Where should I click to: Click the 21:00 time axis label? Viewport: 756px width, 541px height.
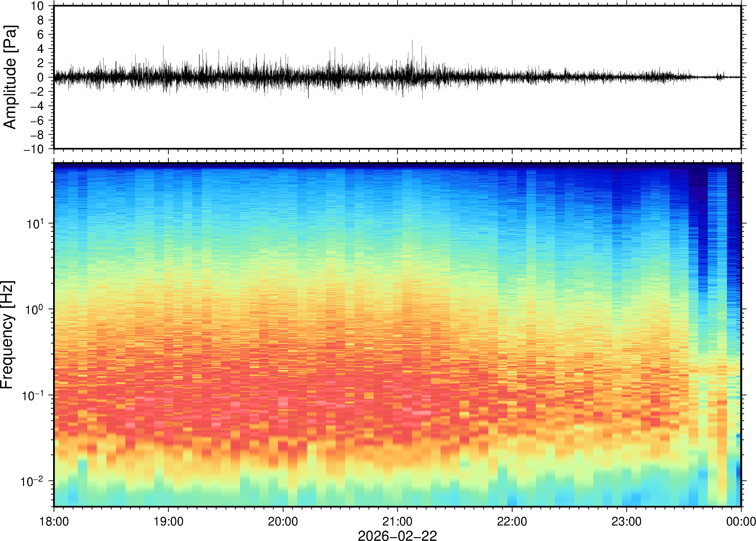click(397, 521)
